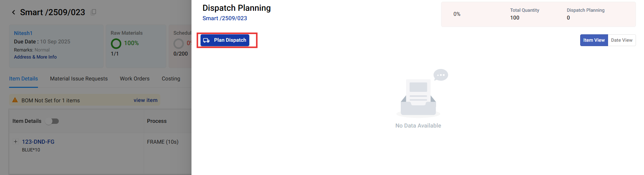Open the 123-DND-FG item link
644x175 pixels.
pos(38,142)
